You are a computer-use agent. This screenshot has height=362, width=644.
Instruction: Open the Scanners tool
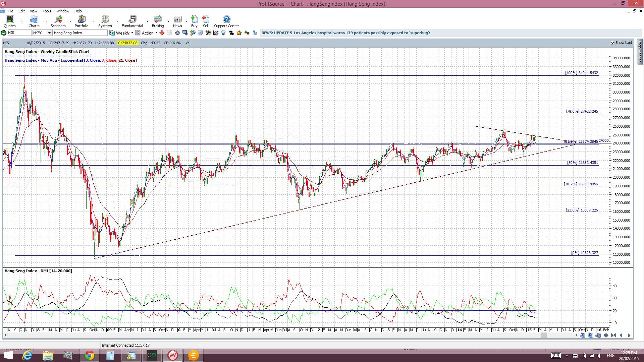(58, 21)
